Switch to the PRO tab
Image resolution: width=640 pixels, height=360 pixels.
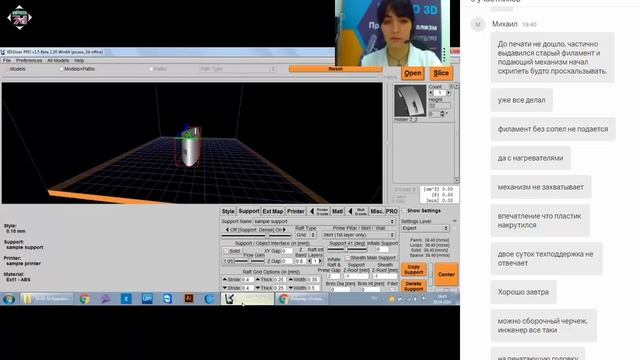click(x=391, y=211)
